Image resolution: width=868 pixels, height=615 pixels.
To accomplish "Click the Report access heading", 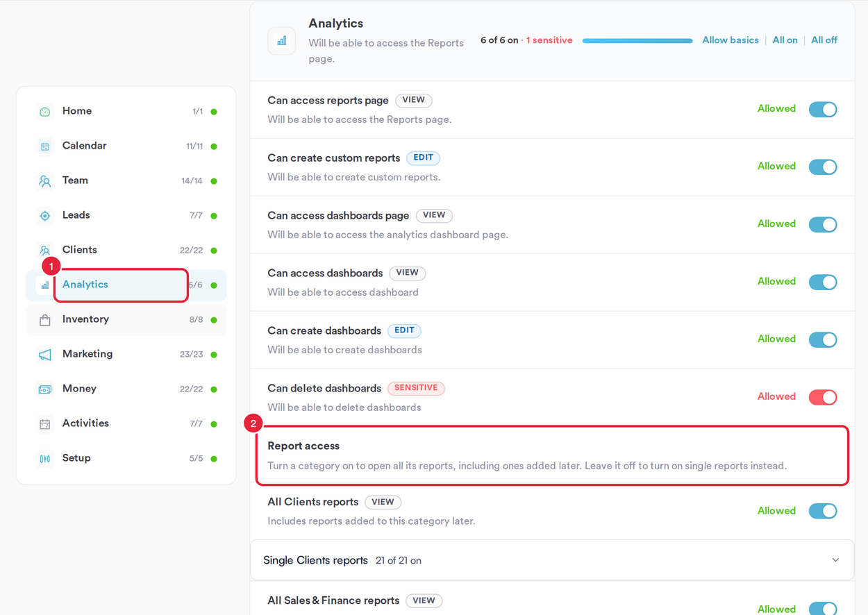I will 303,446.
